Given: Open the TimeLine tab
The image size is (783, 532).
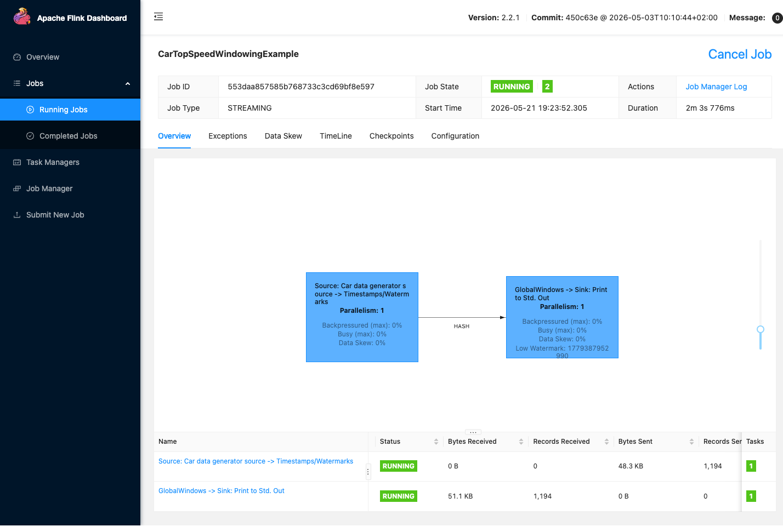Looking at the screenshot, I should tap(336, 136).
